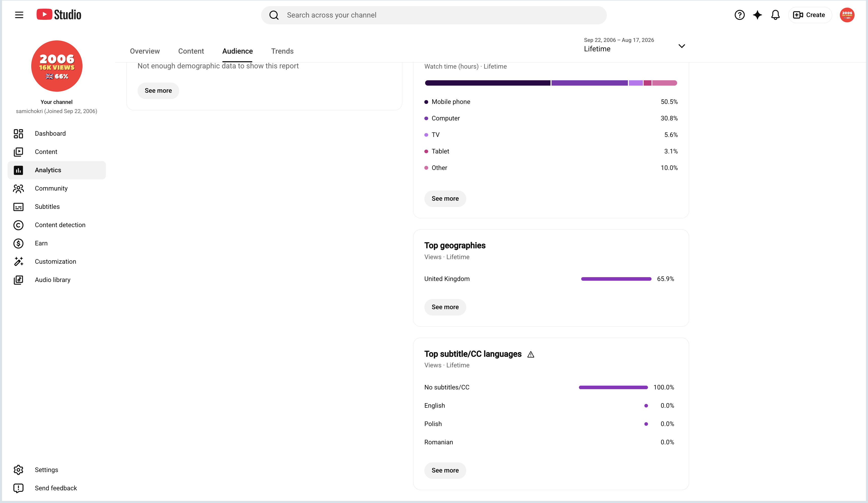The image size is (868, 503).
Task: Click the Help question mark icon
Action: coord(740,15)
